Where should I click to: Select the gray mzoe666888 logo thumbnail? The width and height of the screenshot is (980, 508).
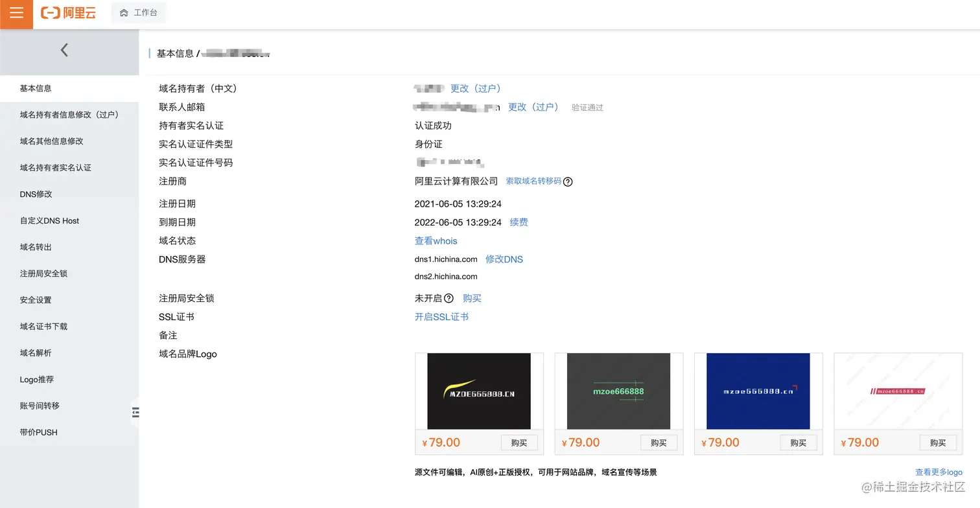(x=618, y=391)
